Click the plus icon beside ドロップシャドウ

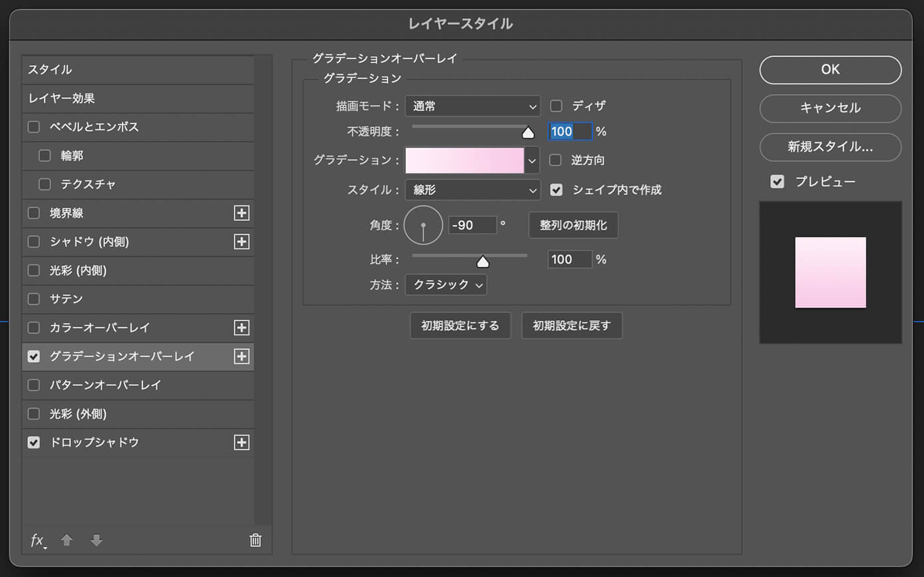click(x=242, y=443)
